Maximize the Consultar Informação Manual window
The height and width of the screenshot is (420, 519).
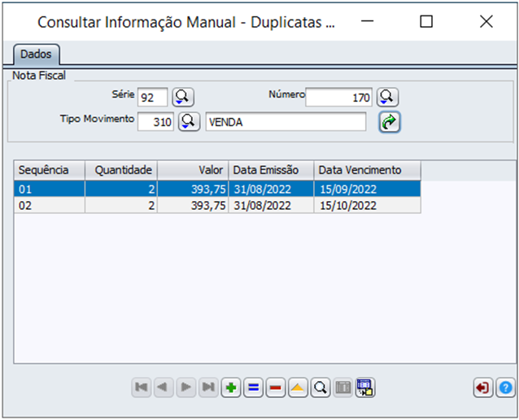(x=426, y=22)
